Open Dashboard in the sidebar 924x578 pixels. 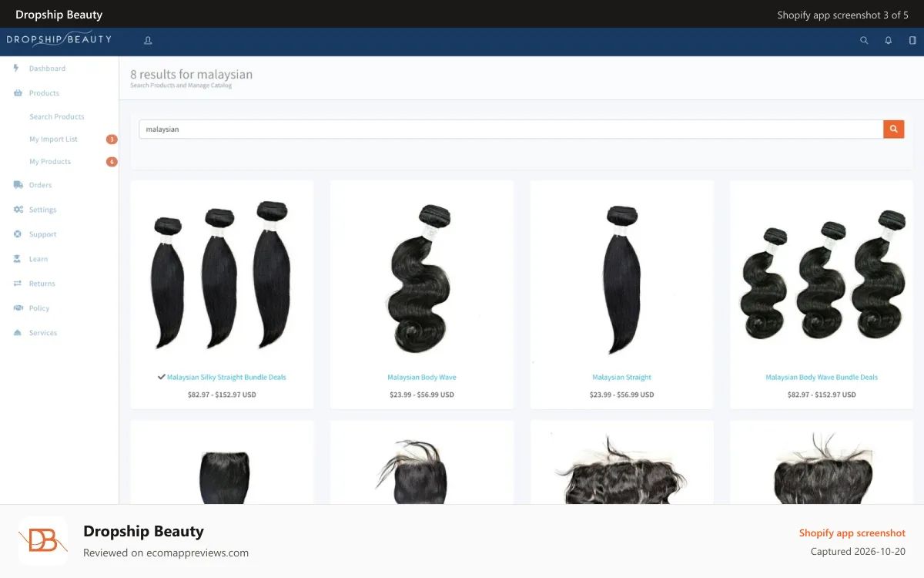pyautogui.click(x=47, y=69)
